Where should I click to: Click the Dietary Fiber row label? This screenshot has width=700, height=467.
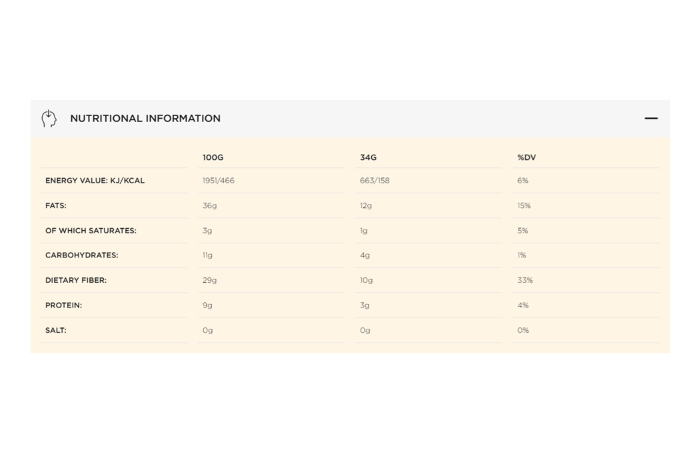(76, 281)
